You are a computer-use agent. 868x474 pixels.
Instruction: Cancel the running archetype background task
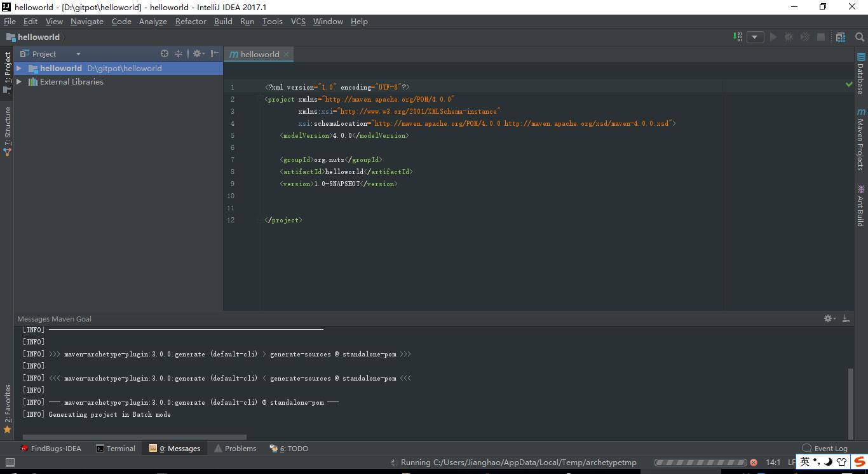point(754,463)
